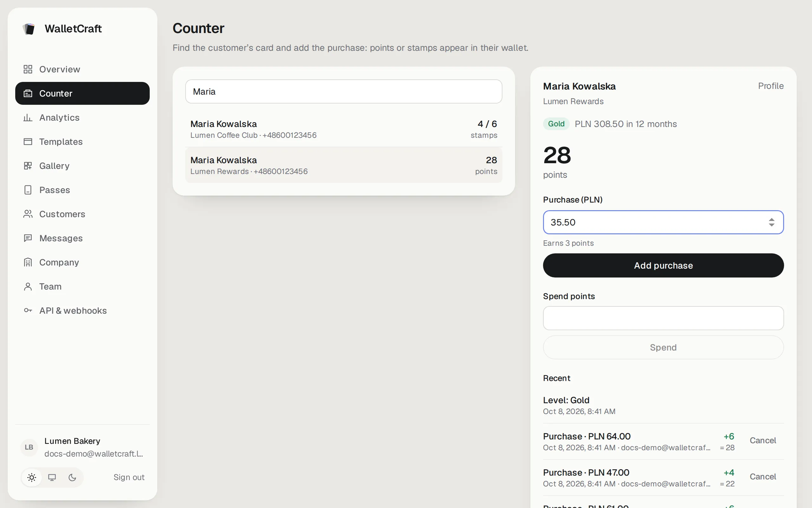The width and height of the screenshot is (812, 508).
Task: Click the large '28' points balance
Action: (x=557, y=155)
